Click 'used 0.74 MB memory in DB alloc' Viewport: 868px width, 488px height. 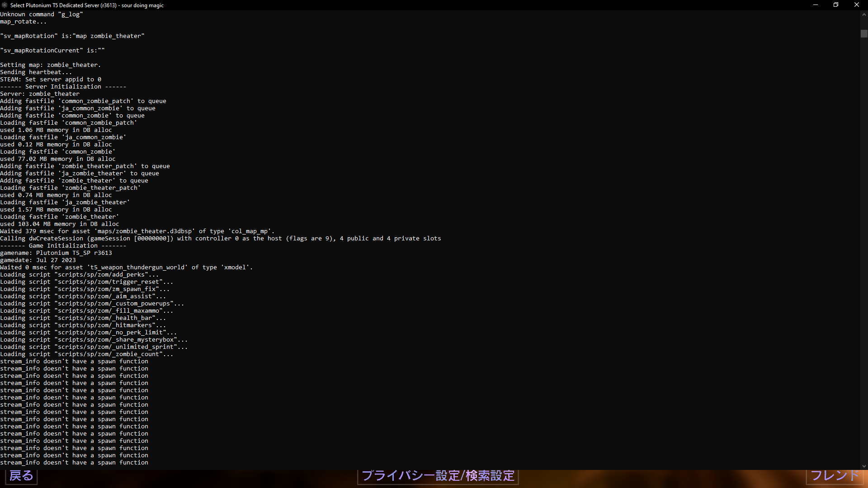pos(56,195)
